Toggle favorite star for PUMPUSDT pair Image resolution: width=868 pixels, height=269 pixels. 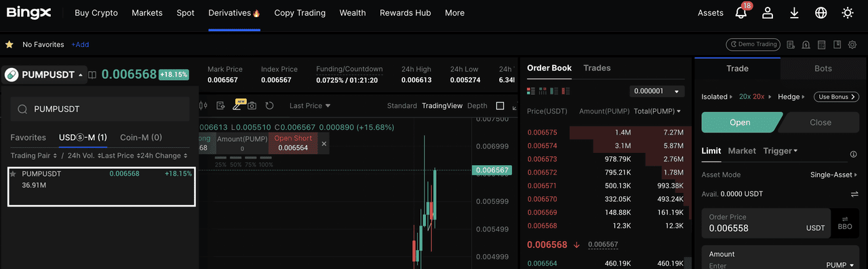coord(13,174)
